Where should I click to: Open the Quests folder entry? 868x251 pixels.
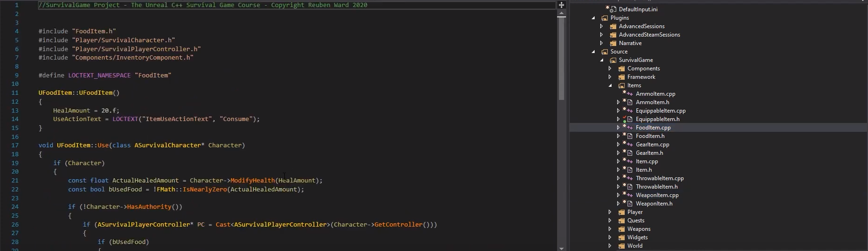click(x=635, y=221)
